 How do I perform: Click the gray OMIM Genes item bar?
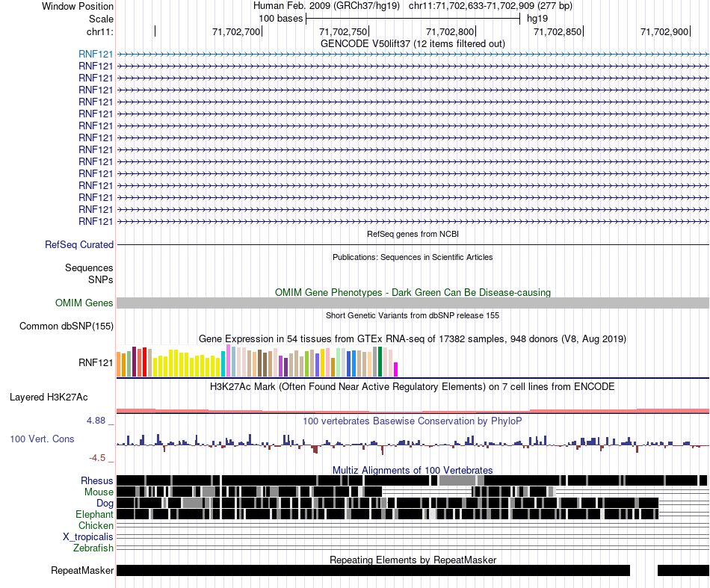click(413, 303)
